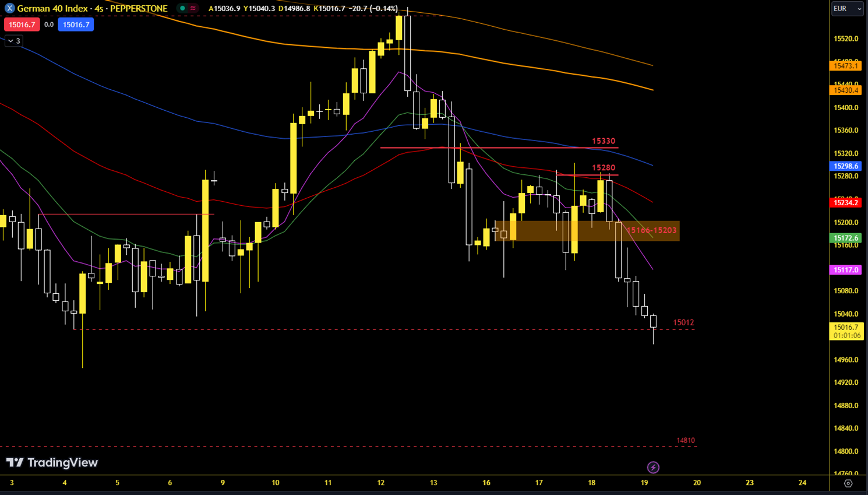Click the A15036.9 open value in legend

[224, 8]
